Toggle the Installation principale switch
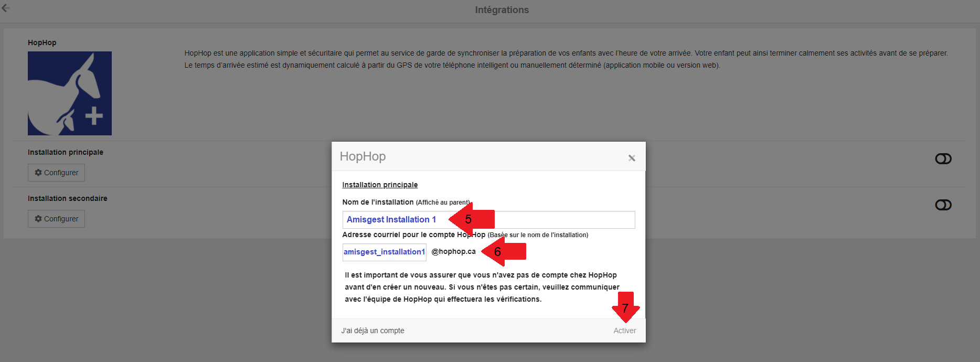The height and width of the screenshot is (362, 980). (943, 158)
